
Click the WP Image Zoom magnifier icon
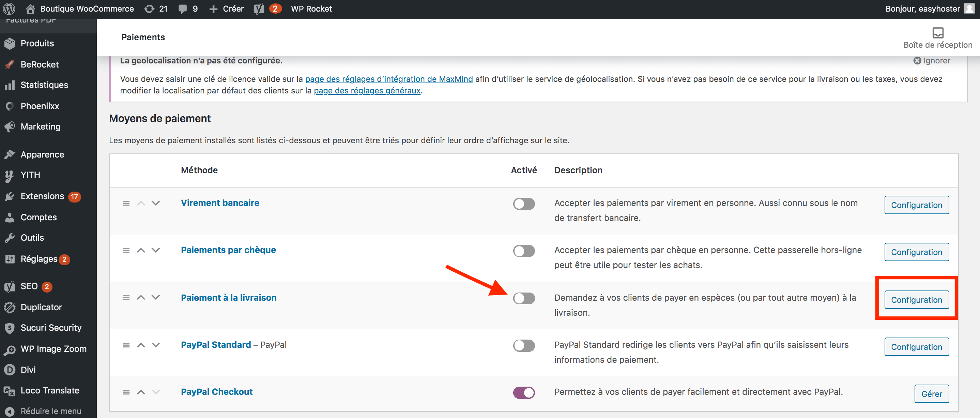[10, 349]
